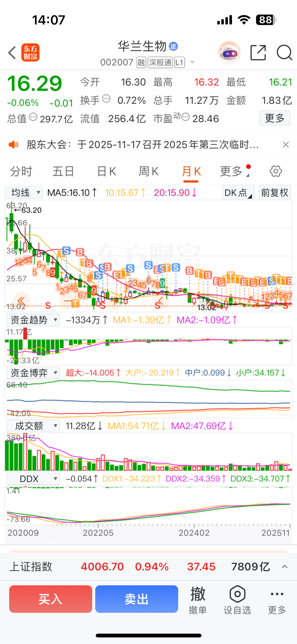Open the 前复权 adjustment selector

pos(275,192)
